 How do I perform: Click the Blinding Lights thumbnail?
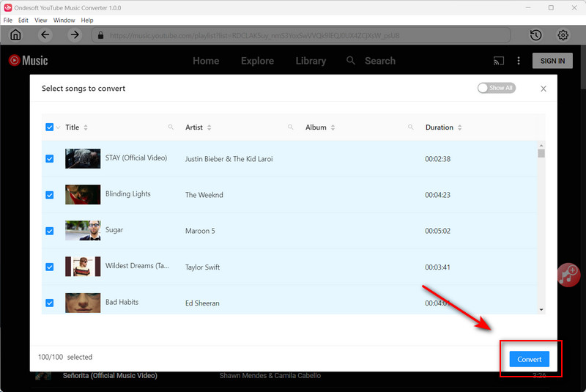83,194
